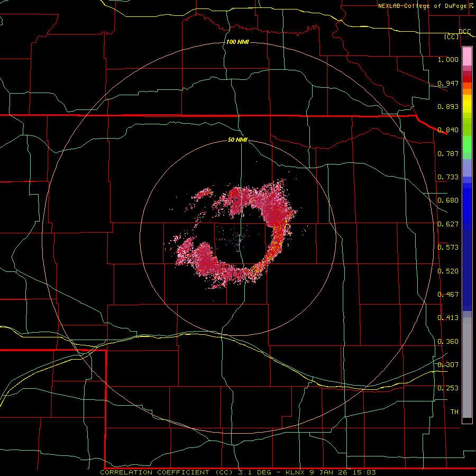Image resolution: width=476 pixels, height=476 pixels.
Task: Select the 50 NMI range ring label
Action: [x=237, y=140]
